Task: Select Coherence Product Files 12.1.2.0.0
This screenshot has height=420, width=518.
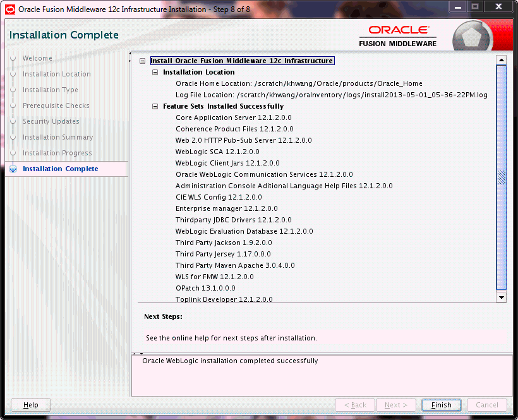Action: [234, 129]
